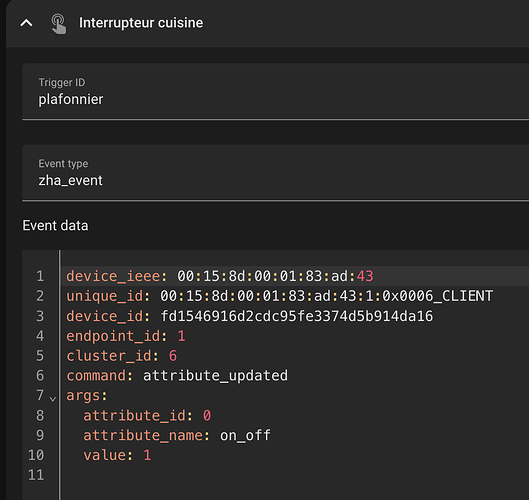529x500 pixels.
Task: Click the touch gesture event trigger icon
Action: click(x=58, y=24)
